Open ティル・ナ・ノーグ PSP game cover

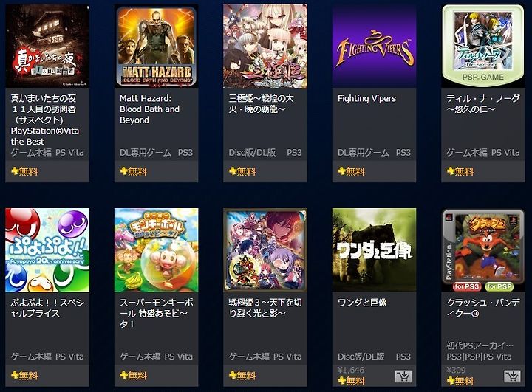483,46
